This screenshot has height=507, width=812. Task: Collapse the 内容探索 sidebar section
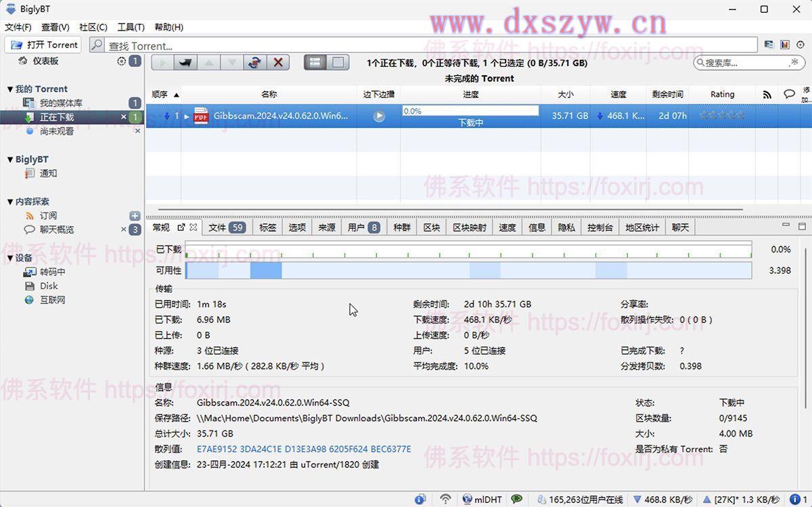click(10, 202)
